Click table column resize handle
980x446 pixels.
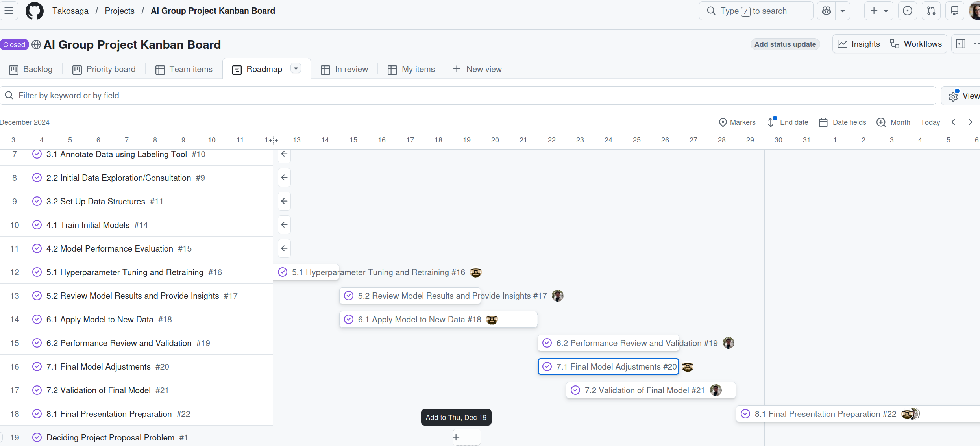273,140
